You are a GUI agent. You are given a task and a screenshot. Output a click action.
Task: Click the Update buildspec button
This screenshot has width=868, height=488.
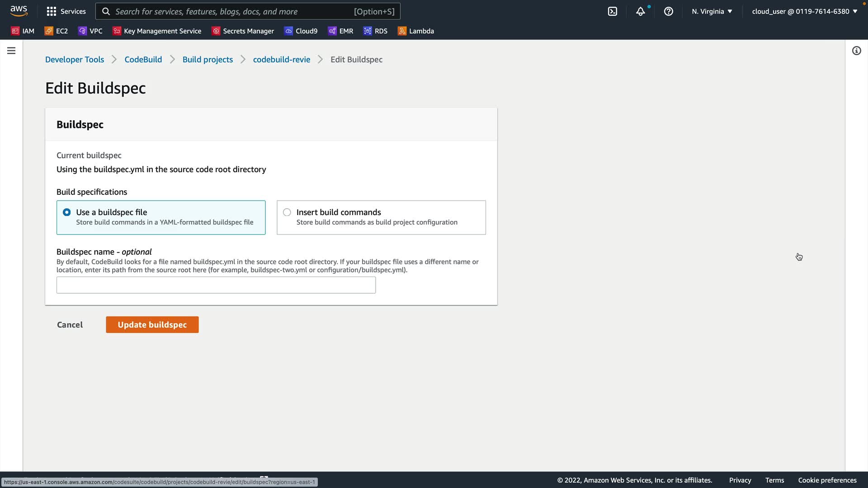[152, 325]
